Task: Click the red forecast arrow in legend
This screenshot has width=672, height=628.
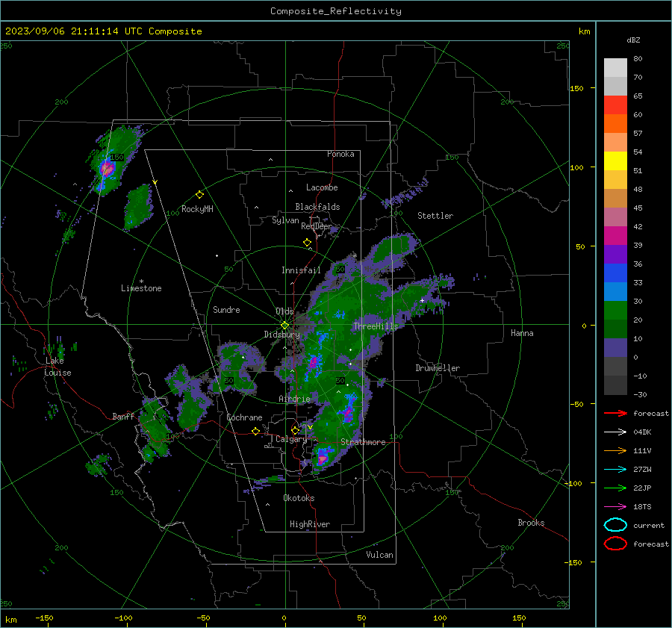Action: pyautogui.click(x=615, y=413)
